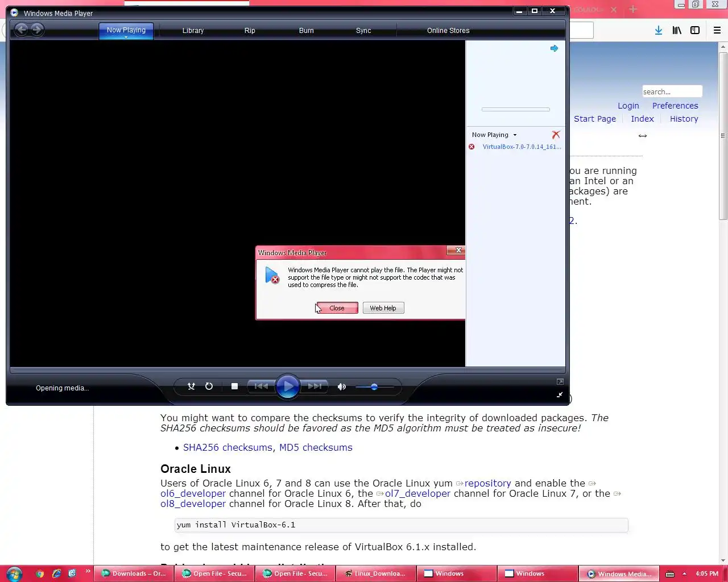Go to Start Page link
Viewport: 728px width, 582px height.
(595, 119)
